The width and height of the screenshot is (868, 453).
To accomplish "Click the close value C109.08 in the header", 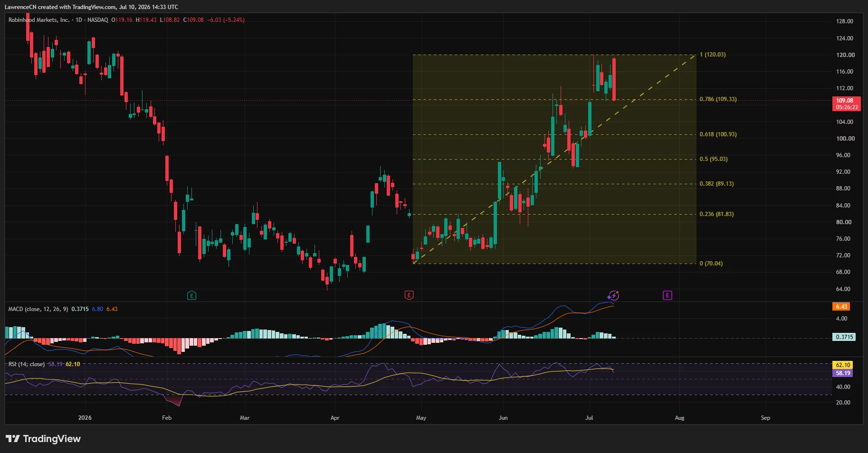I will pos(193,20).
